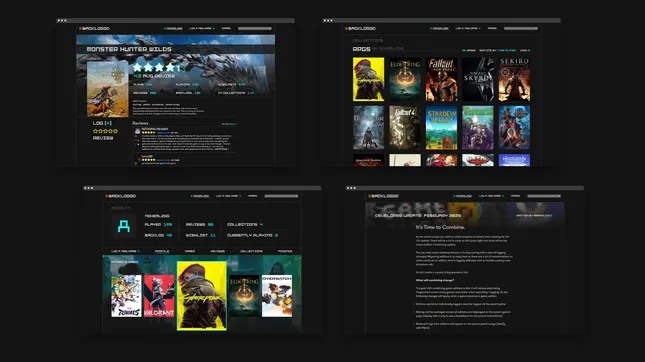Open Fallout 4 cover in RPGs collection
Image resolution: width=645 pixels, height=362 pixels.
tap(405, 128)
